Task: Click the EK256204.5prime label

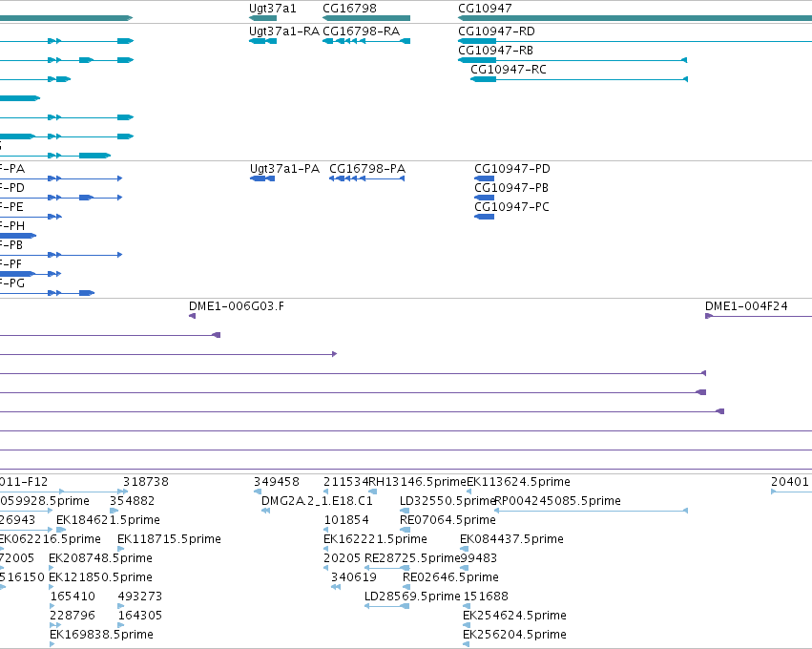Action: point(514,635)
